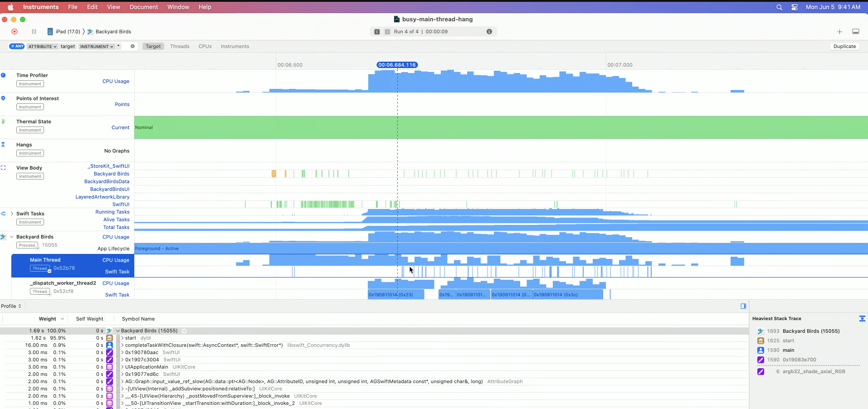Toggle the ANY filter match pill
868x409 pixels.
point(17,46)
